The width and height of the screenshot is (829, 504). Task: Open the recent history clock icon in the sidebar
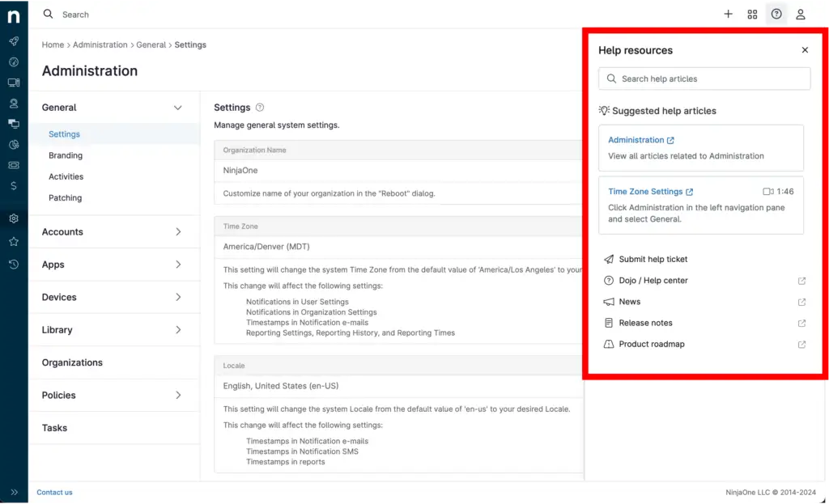[x=14, y=265]
